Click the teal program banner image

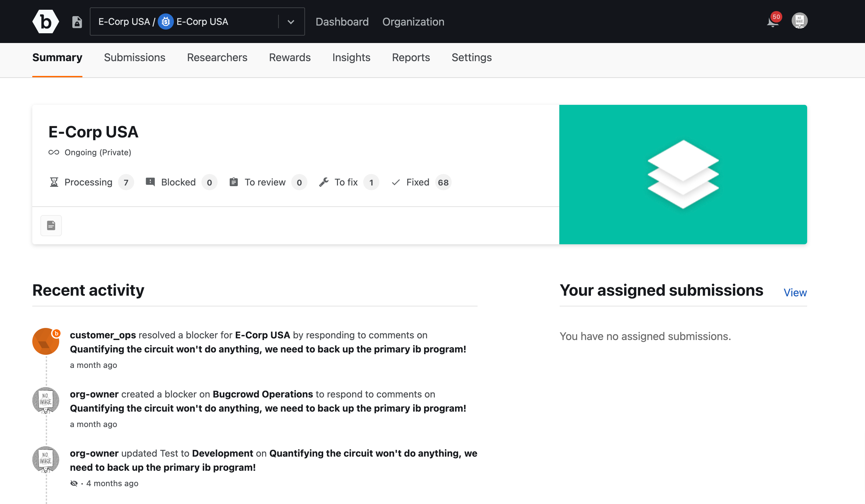tap(683, 174)
